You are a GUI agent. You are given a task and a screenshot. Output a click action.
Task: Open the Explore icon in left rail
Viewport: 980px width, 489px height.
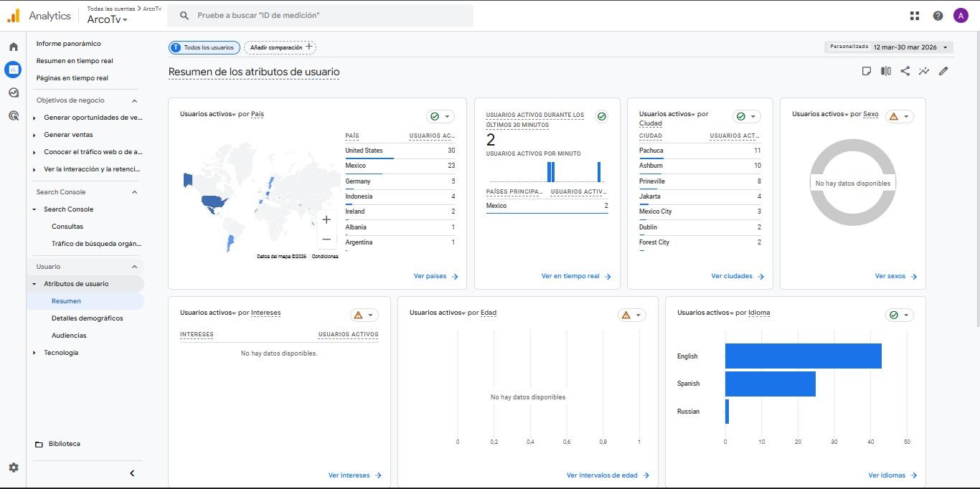[13, 92]
